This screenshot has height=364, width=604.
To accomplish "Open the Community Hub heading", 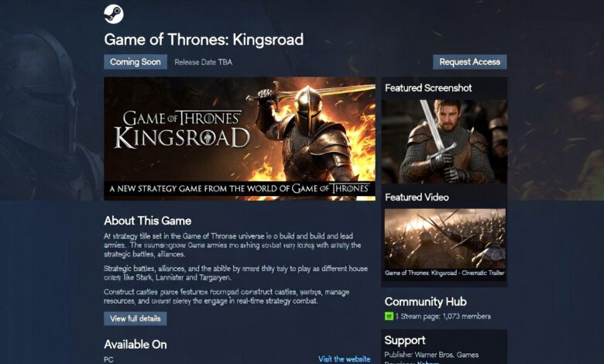I will [x=425, y=301].
